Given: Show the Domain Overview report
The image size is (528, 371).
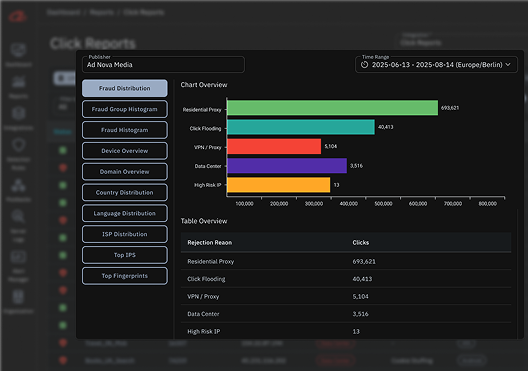Looking at the screenshot, I should click(125, 172).
